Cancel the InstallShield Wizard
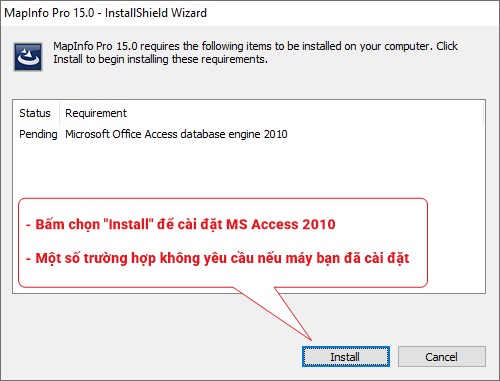The width and height of the screenshot is (500, 381). tap(441, 356)
